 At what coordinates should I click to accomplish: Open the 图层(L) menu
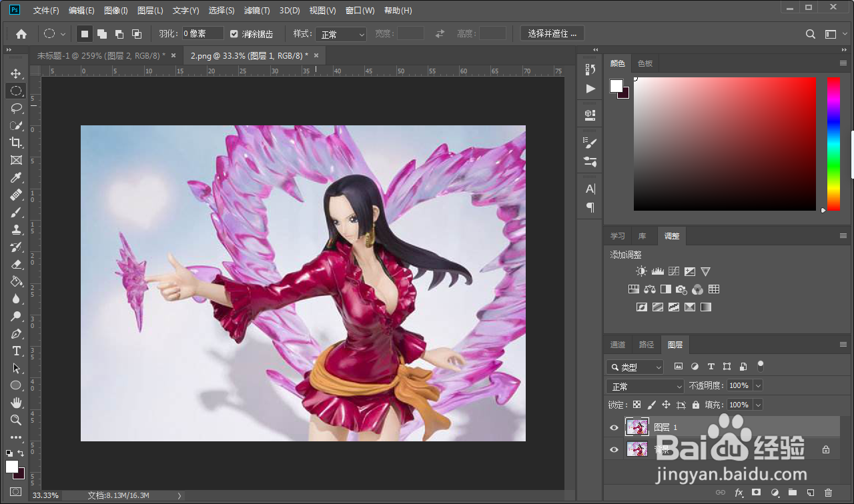tap(150, 11)
